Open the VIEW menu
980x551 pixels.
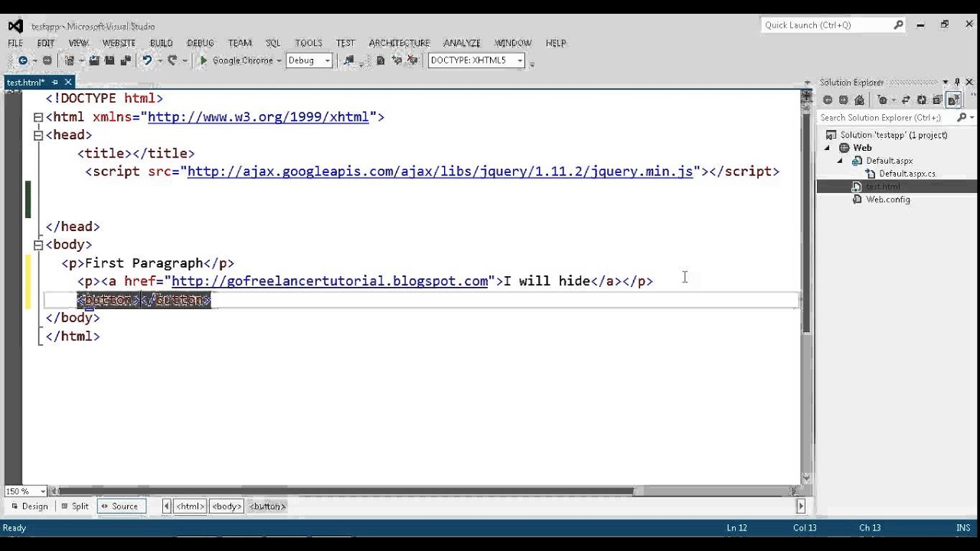78,43
